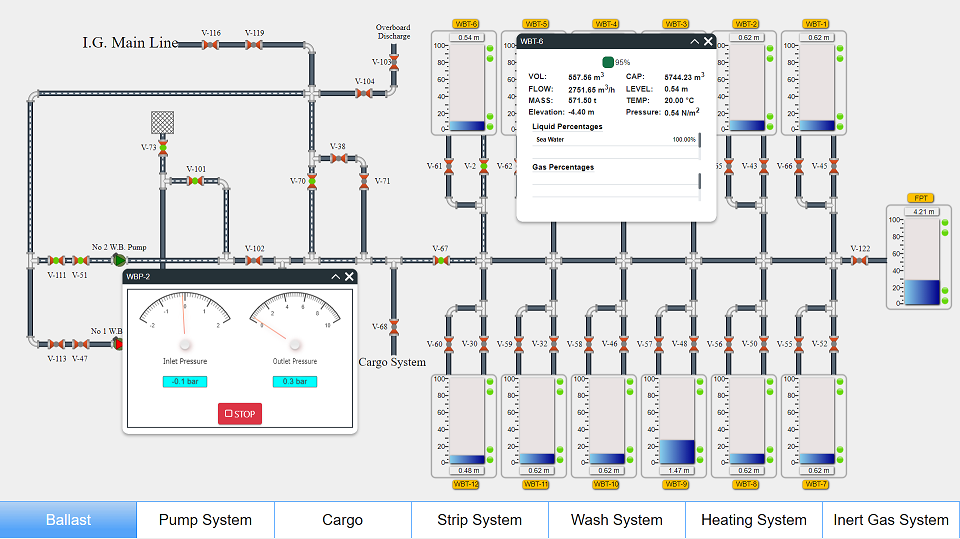Open valve V-68 to Cargo System
The width and height of the screenshot is (960, 539).
pos(394,327)
